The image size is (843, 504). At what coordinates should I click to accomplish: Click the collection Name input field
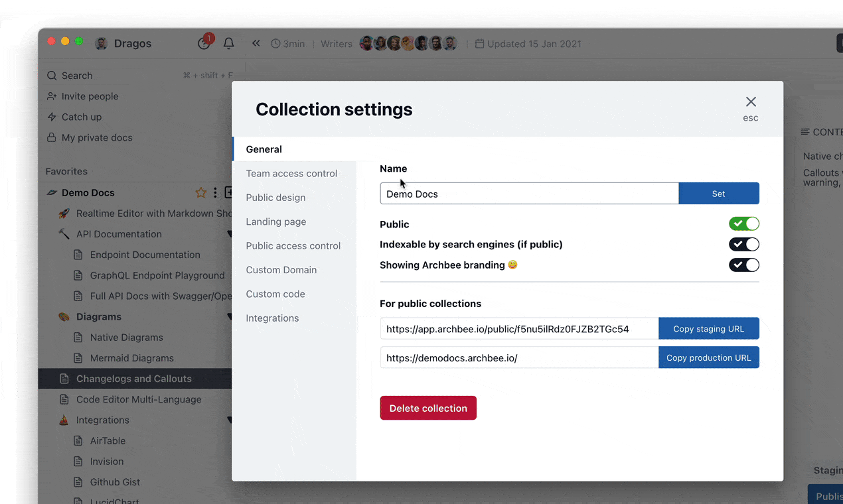529,194
